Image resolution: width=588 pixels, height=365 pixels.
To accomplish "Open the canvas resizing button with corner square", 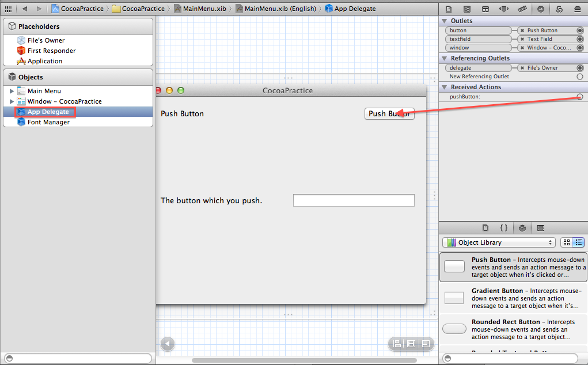I will pos(426,344).
